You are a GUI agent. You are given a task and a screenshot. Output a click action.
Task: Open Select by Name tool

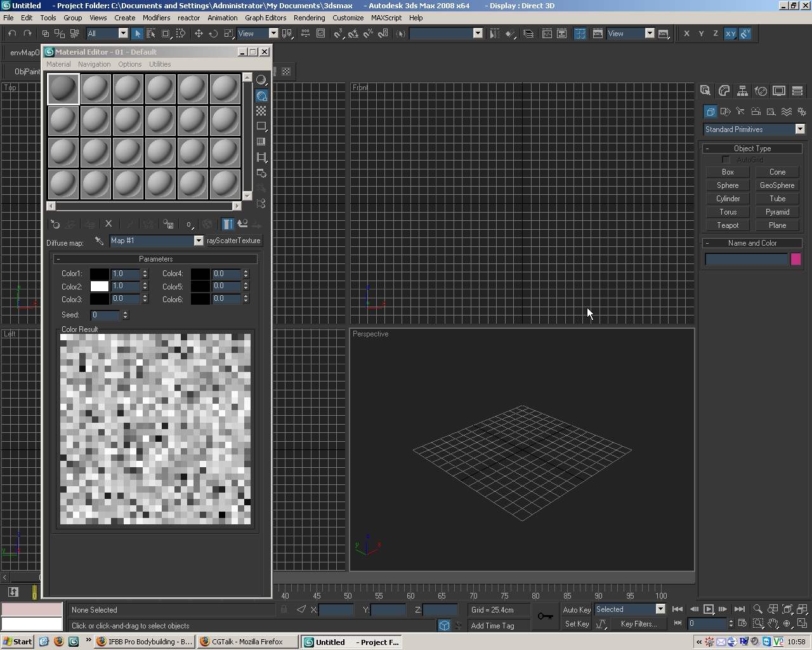point(151,34)
